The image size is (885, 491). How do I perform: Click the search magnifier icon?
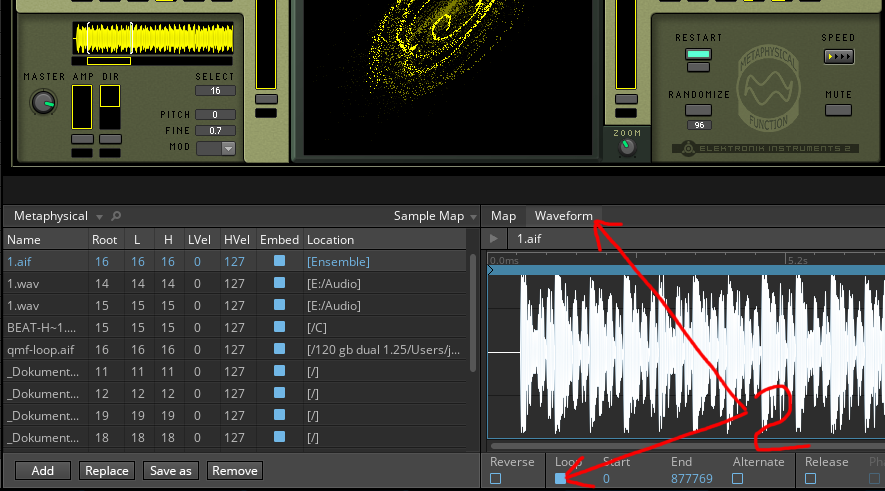[x=116, y=216]
